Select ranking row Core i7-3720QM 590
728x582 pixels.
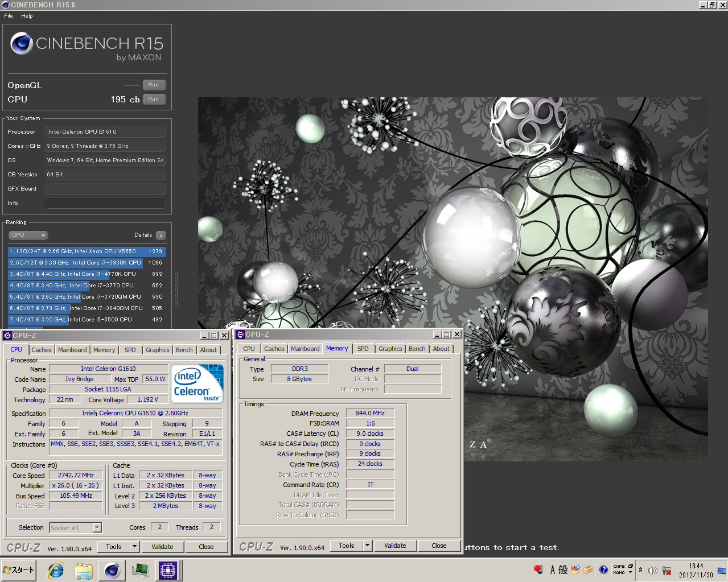point(87,297)
